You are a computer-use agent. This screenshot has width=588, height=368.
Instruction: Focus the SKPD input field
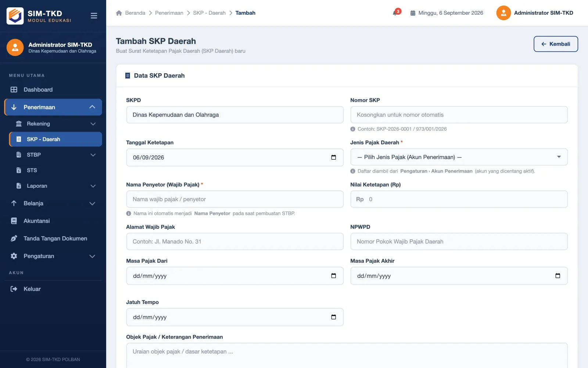235,115
